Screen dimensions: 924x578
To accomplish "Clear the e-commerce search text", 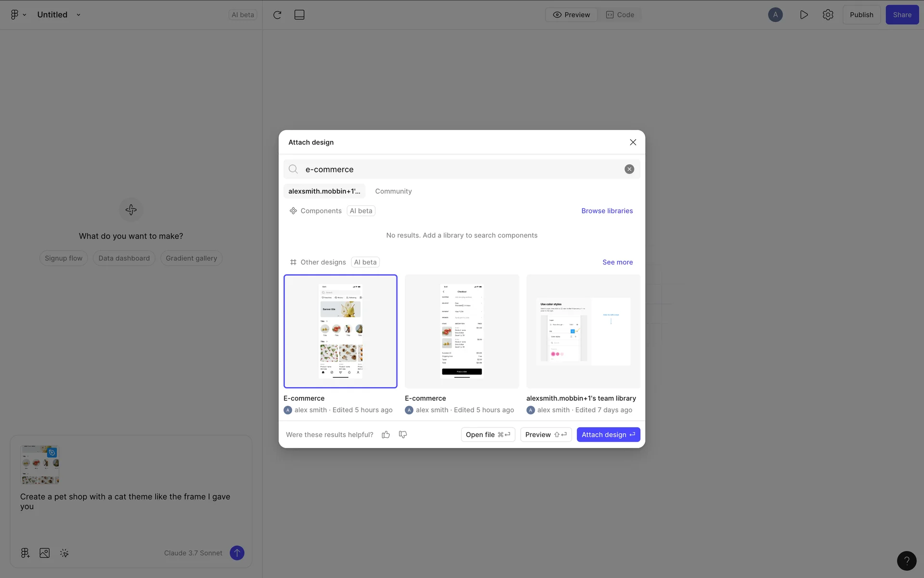I will point(629,169).
